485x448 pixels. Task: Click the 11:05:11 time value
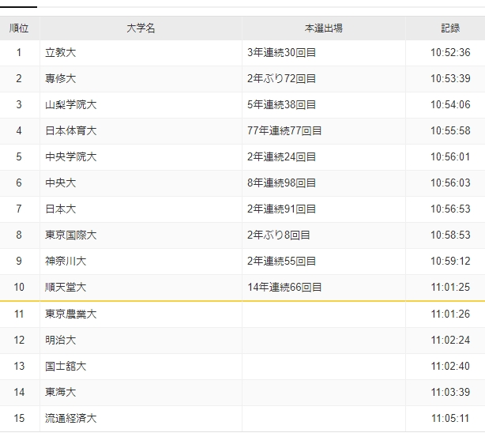point(450,418)
